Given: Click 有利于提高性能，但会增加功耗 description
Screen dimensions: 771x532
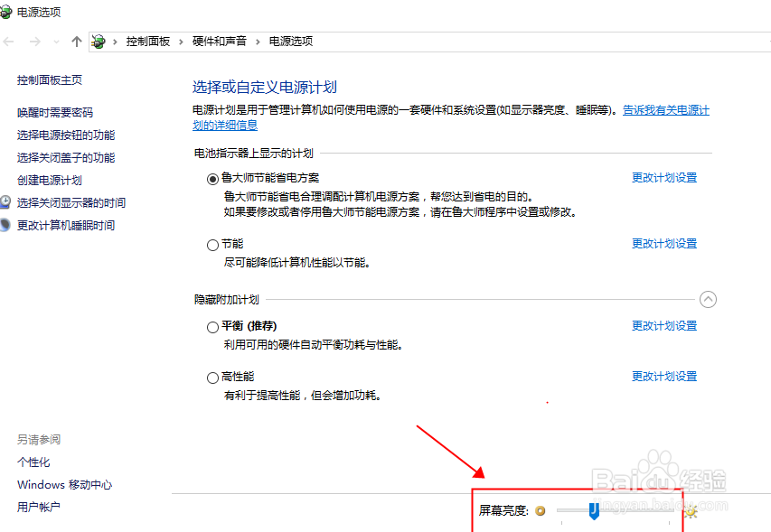Looking at the screenshot, I should pyautogui.click(x=303, y=396).
